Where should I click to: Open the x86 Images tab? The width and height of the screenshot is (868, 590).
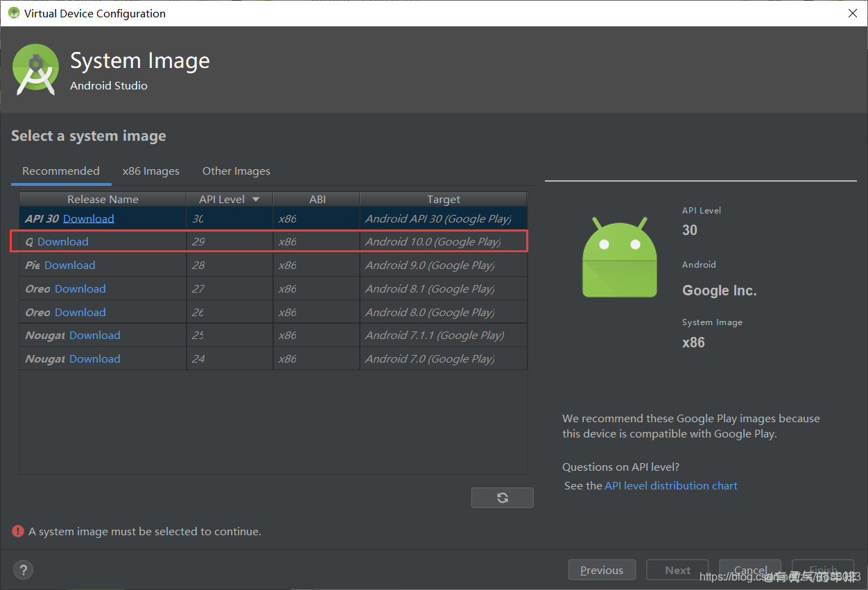pyautogui.click(x=151, y=171)
